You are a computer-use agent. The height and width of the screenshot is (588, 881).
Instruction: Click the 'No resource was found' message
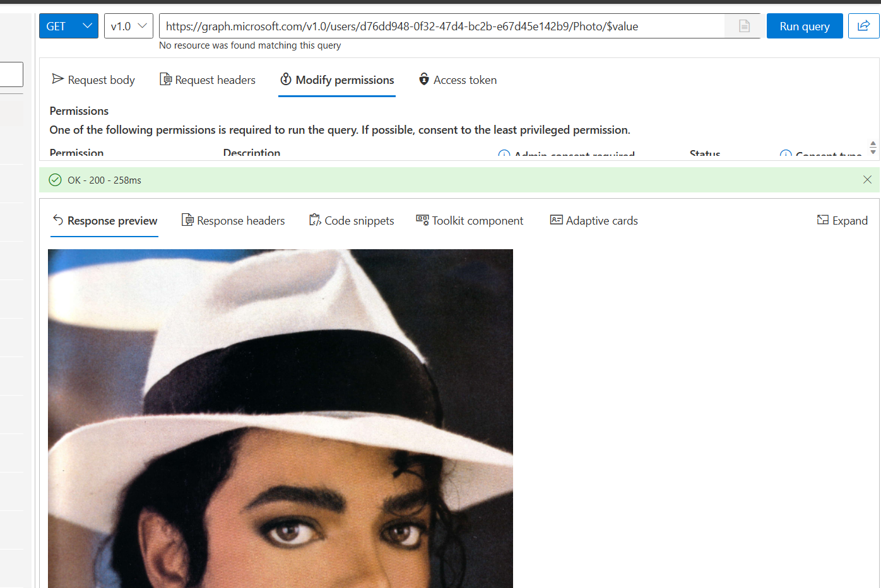click(x=250, y=45)
